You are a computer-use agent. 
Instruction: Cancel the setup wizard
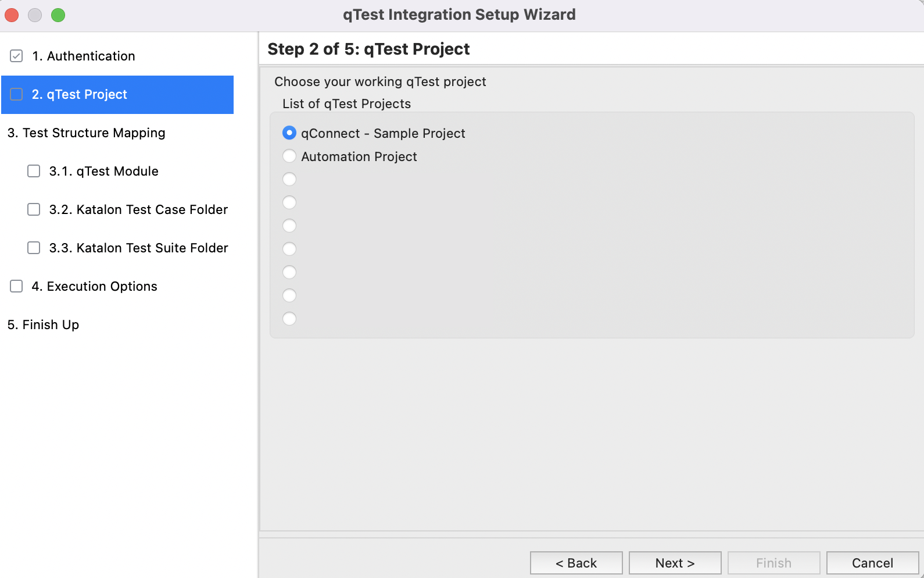click(872, 562)
